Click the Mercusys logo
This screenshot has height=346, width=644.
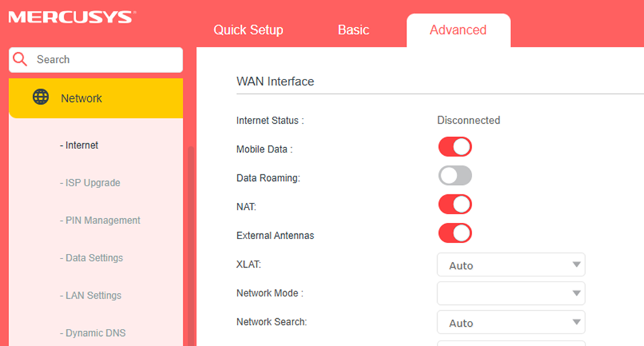point(70,17)
